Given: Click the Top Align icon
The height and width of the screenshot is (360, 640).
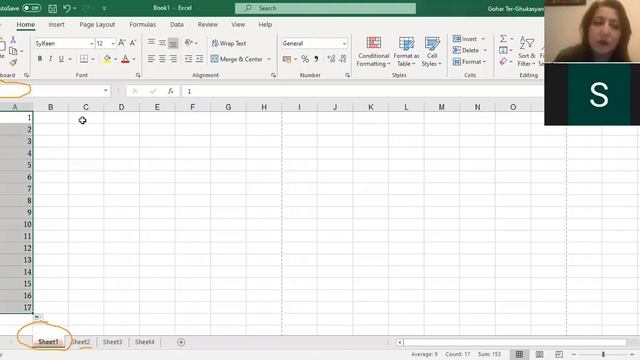Looking at the screenshot, I should [x=151, y=42].
